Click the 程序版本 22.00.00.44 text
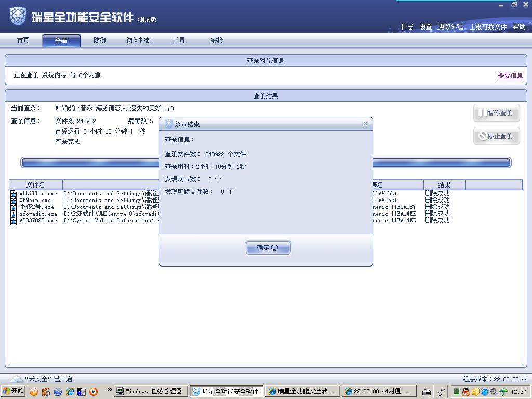 [495, 379]
